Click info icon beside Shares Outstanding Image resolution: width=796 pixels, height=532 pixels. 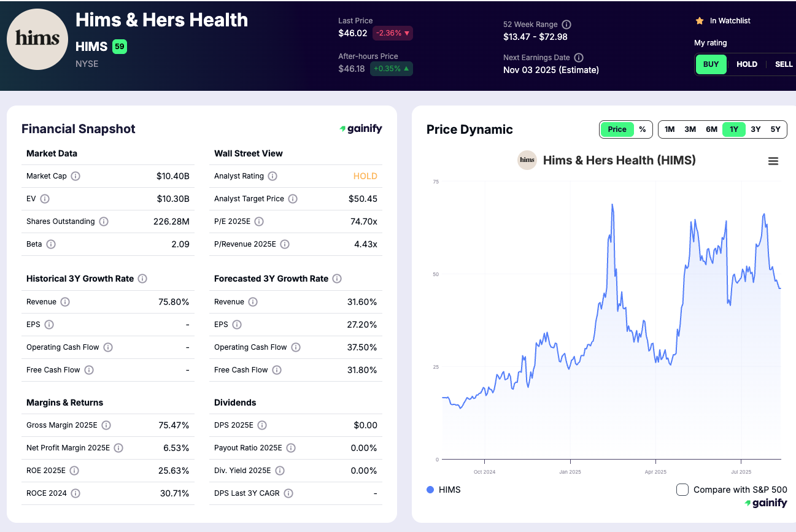[104, 222]
